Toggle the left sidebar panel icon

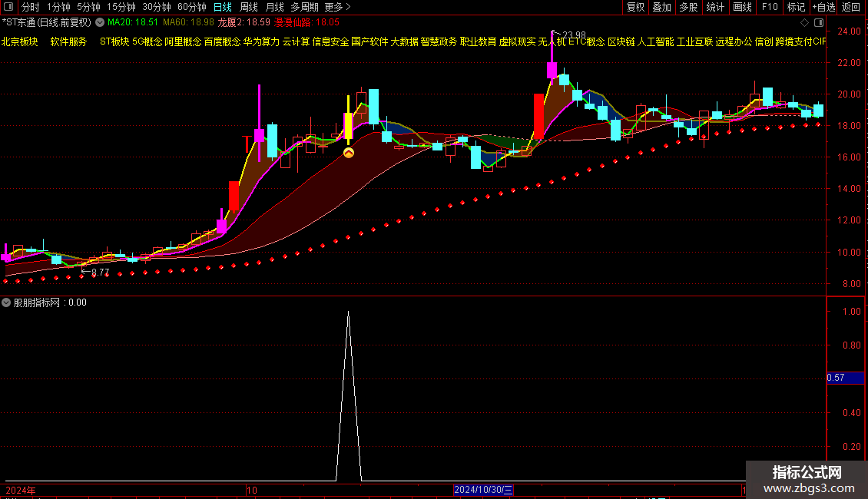8,7
